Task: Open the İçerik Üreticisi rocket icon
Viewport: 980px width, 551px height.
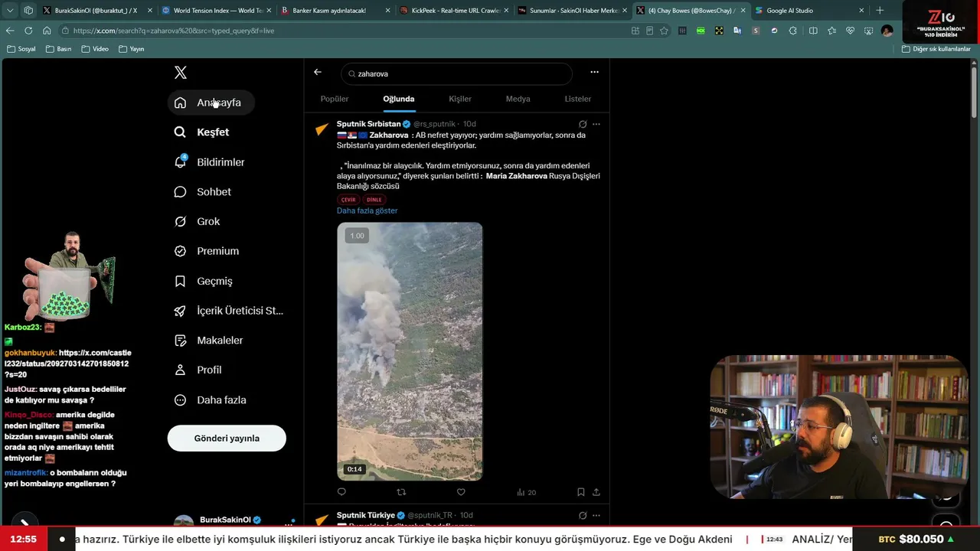Action: coord(180,311)
